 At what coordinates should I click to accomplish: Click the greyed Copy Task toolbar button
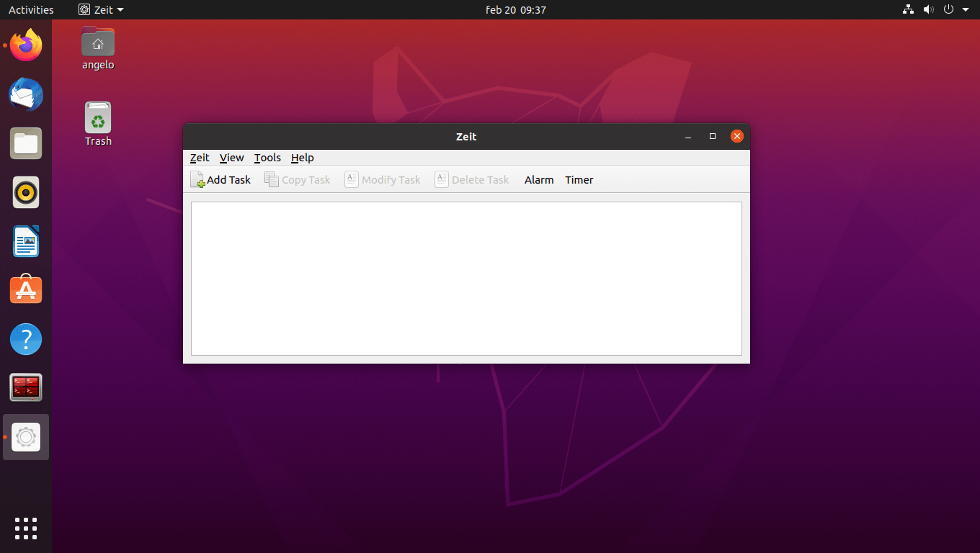297,179
